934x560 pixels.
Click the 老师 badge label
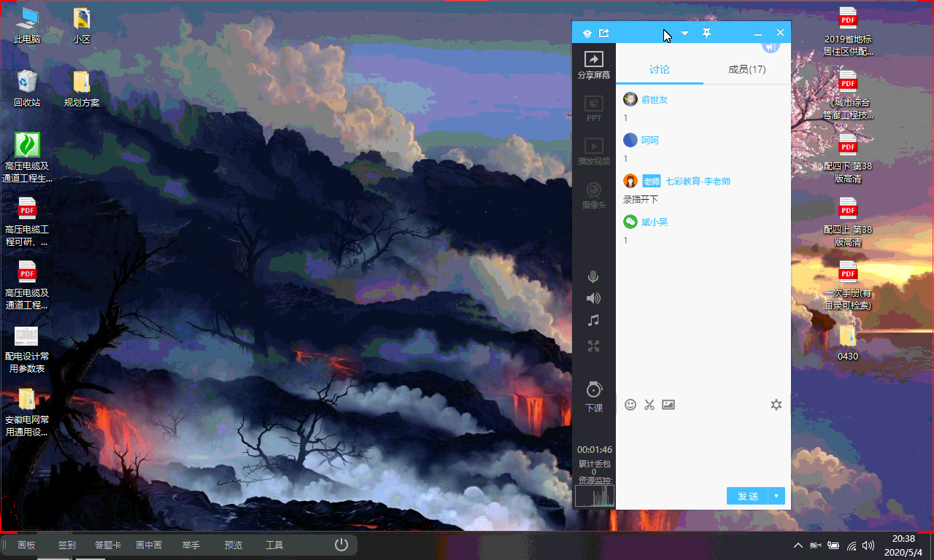[x=651, y=181]
